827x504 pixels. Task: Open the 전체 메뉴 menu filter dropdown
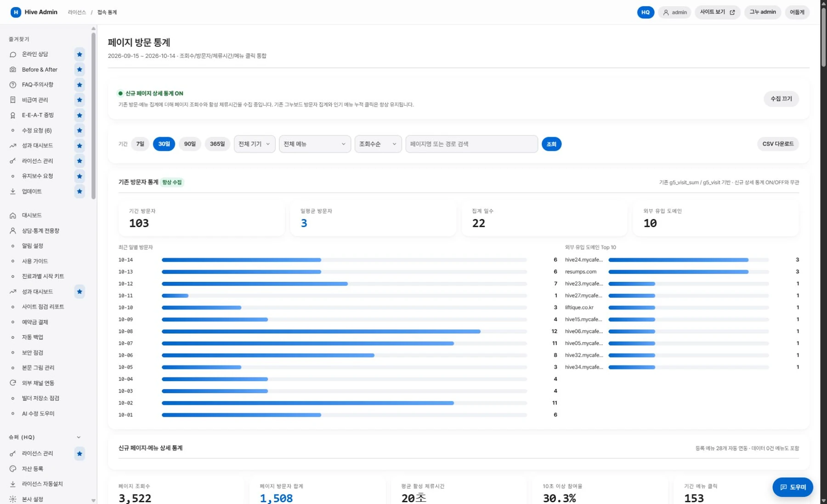(315, 144)
